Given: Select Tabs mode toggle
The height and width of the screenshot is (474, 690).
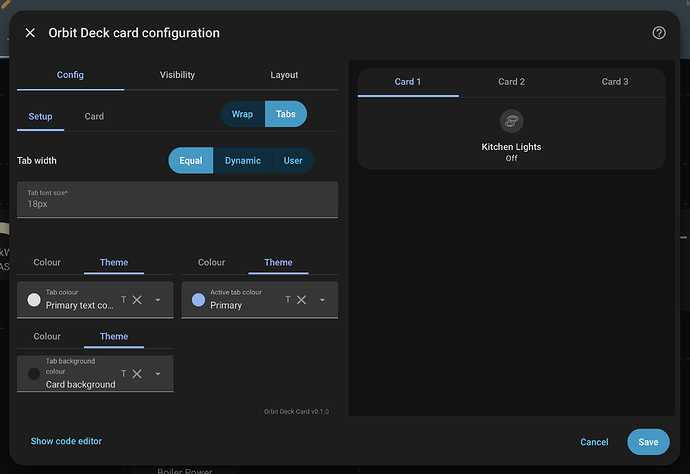Looking at the screenshot, I should pos(286,114).
